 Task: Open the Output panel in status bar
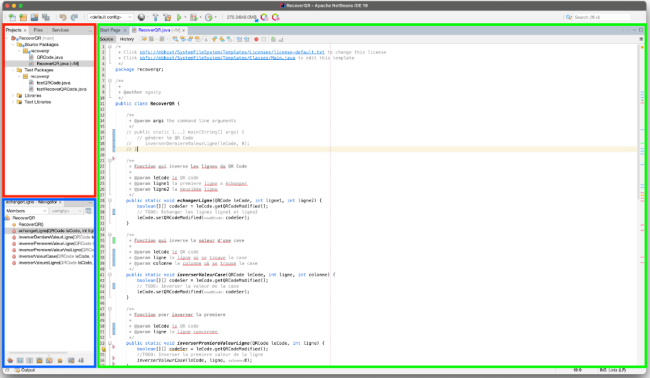[x=25, y=370]
